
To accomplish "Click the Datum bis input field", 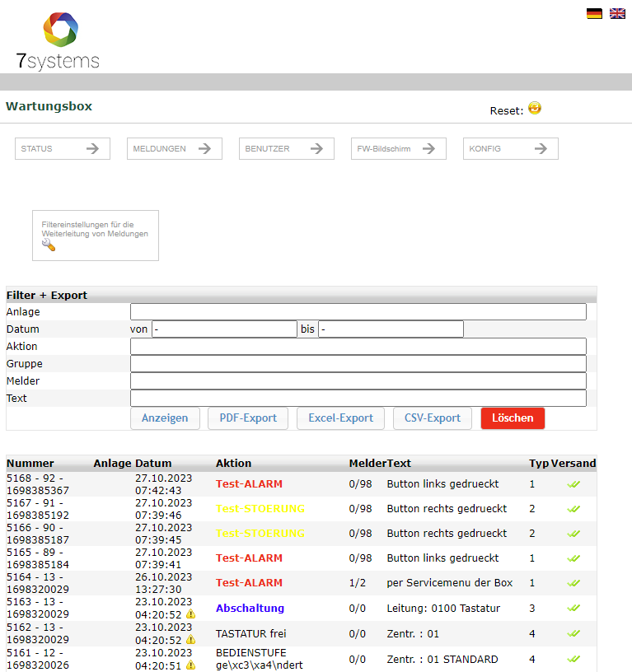I will point(391,329).
